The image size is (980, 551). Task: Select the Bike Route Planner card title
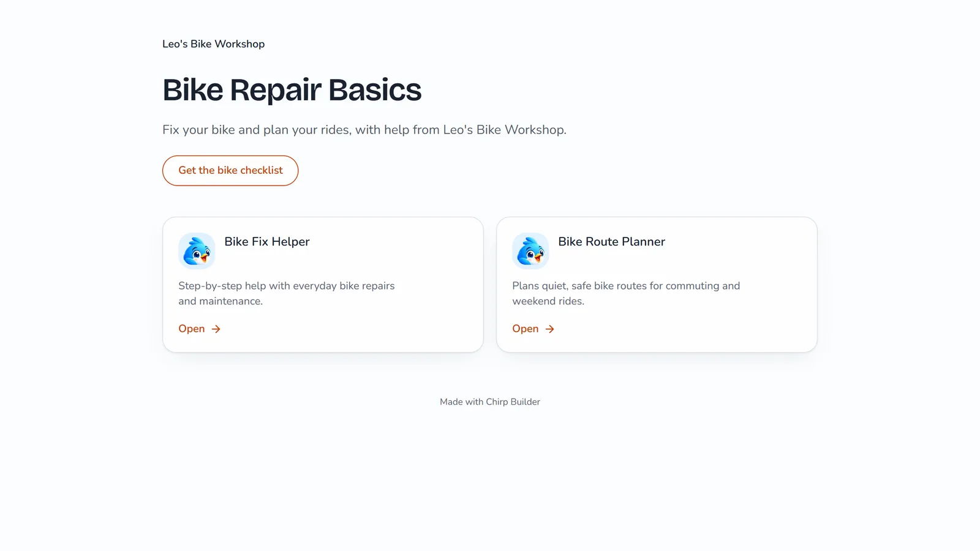tap(611, 242)
